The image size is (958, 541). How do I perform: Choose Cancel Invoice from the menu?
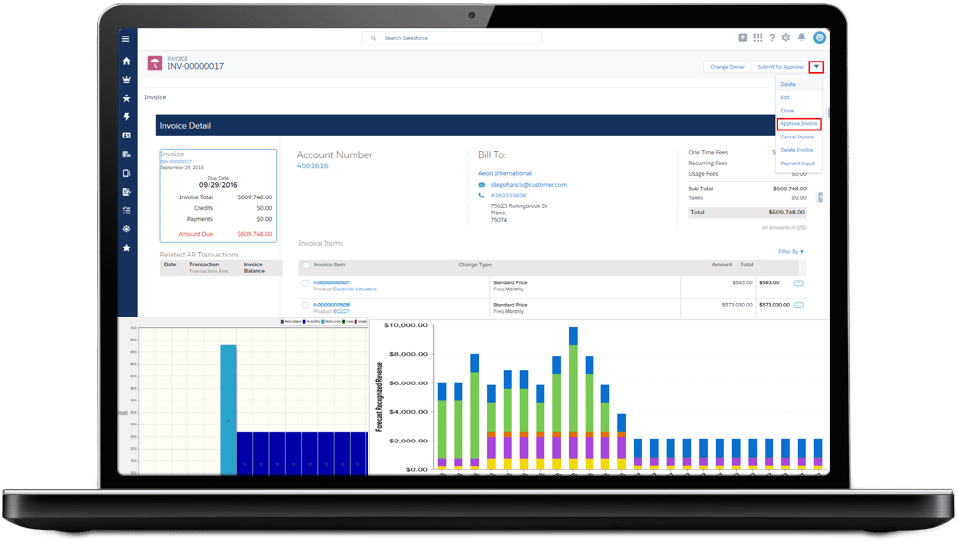797,137
